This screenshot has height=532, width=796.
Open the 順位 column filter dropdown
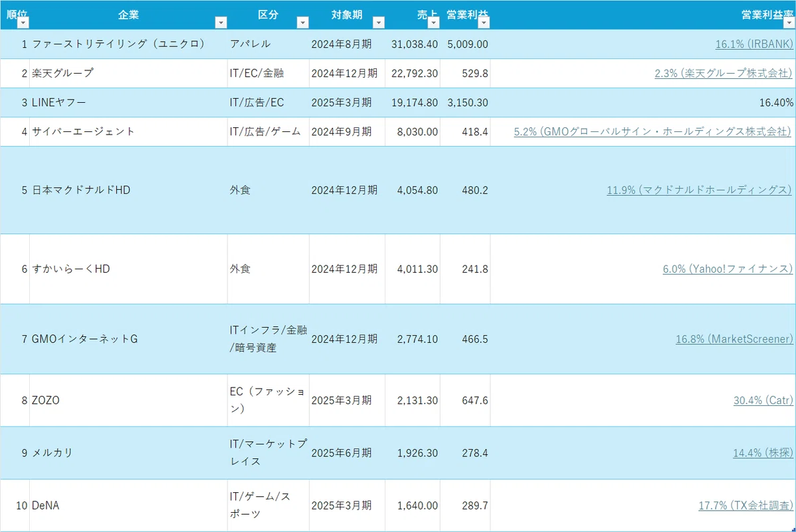click(23, 23)
